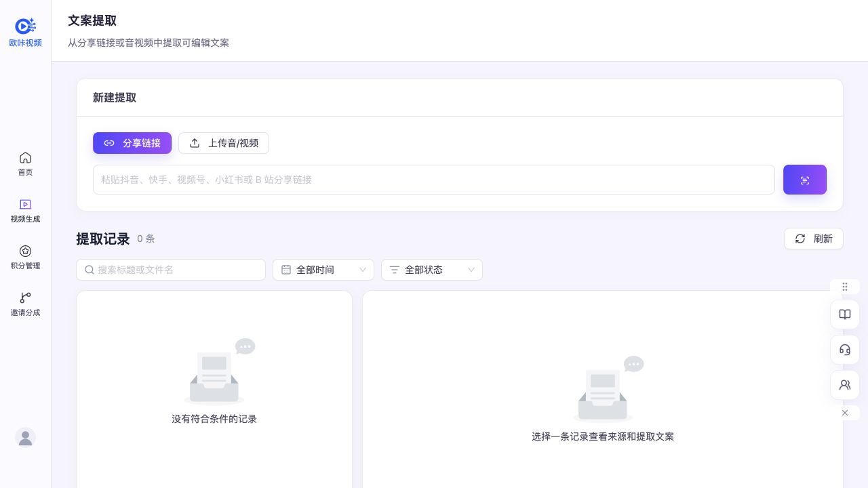Expand the 全部状态 filter dropdown
The height and width of the screenshot is (488, 868).
[432, 270]
